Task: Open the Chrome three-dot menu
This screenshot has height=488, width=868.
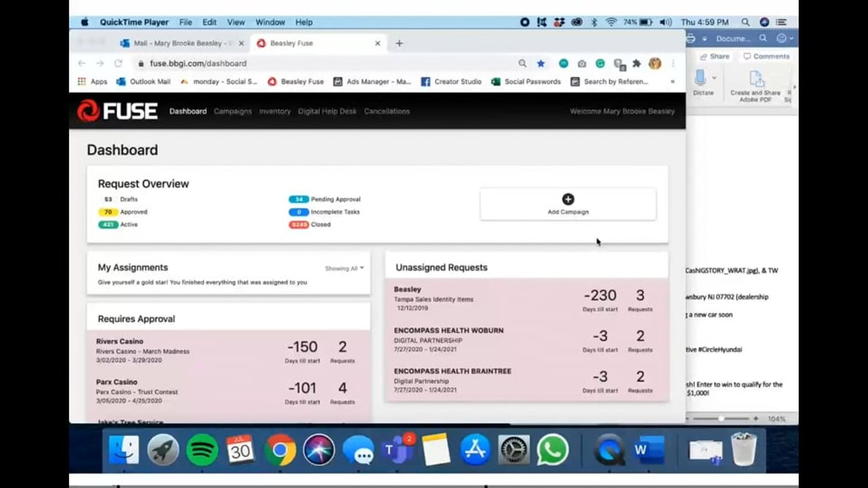Action: coord(673,63)
